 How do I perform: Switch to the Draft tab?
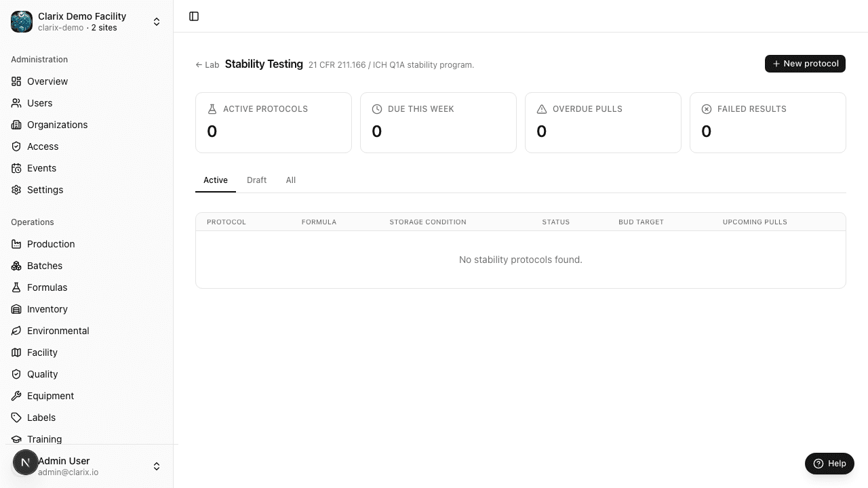(256, 180)
